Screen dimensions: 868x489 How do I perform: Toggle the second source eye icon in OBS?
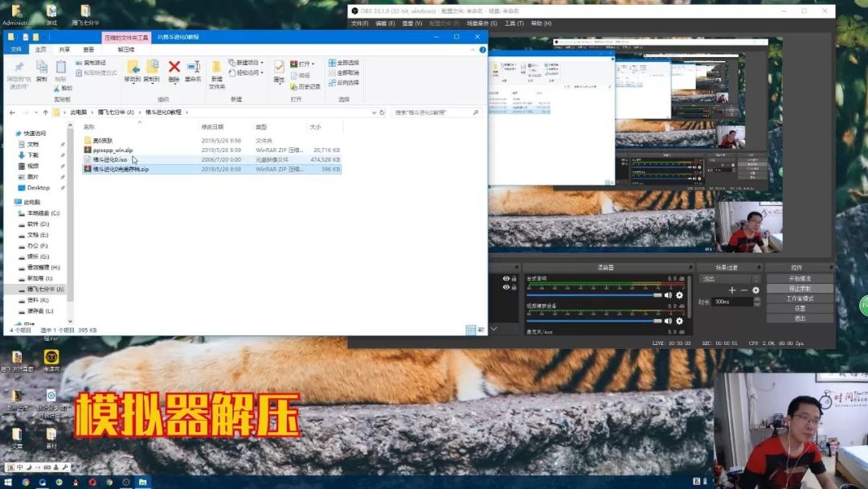(506, 287)
